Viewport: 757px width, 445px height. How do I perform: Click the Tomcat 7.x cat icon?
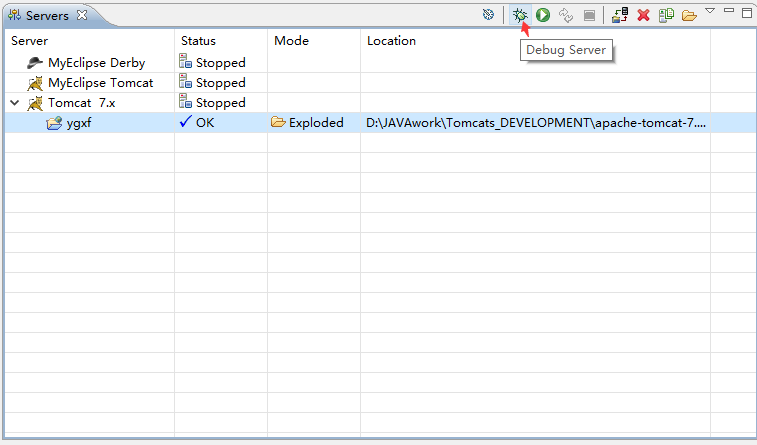point(35,103)
